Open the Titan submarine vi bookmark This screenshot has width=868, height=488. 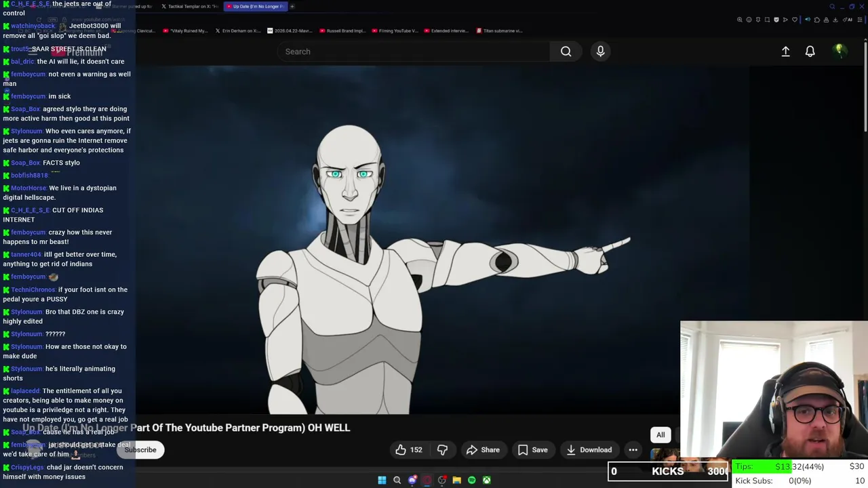[x=499, y=30]
